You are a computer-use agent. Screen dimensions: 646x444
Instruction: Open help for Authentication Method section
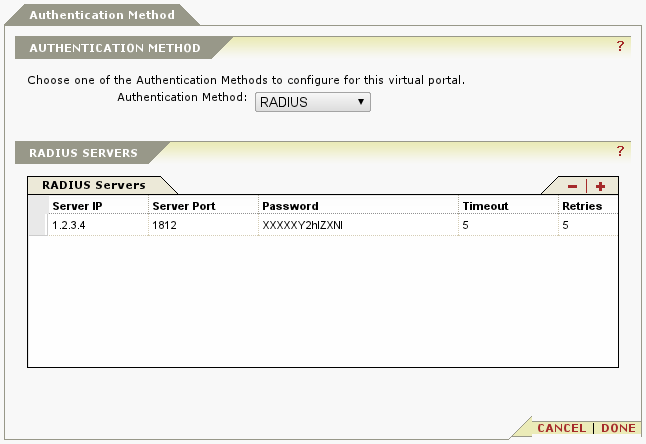pos(620,46)
